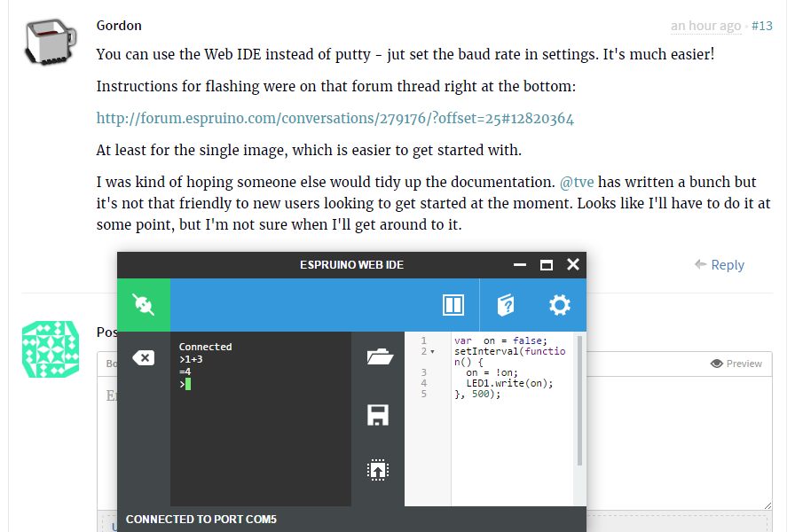Click code line 'LED1.write(on);'
Screen dimensions: 795x532
tap(509, 383)
